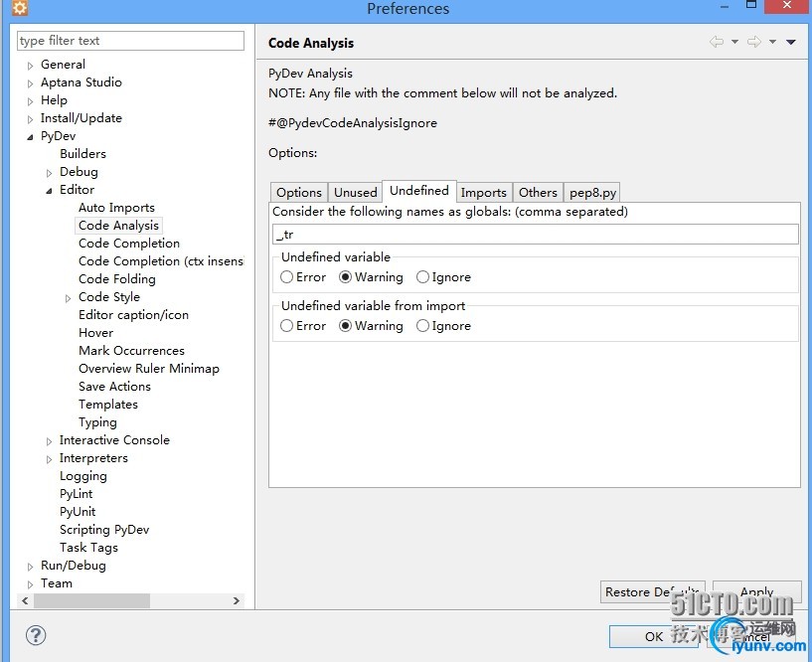Select Typing in the tree
The height and width of the screenshot is (662, 812).
97,422
